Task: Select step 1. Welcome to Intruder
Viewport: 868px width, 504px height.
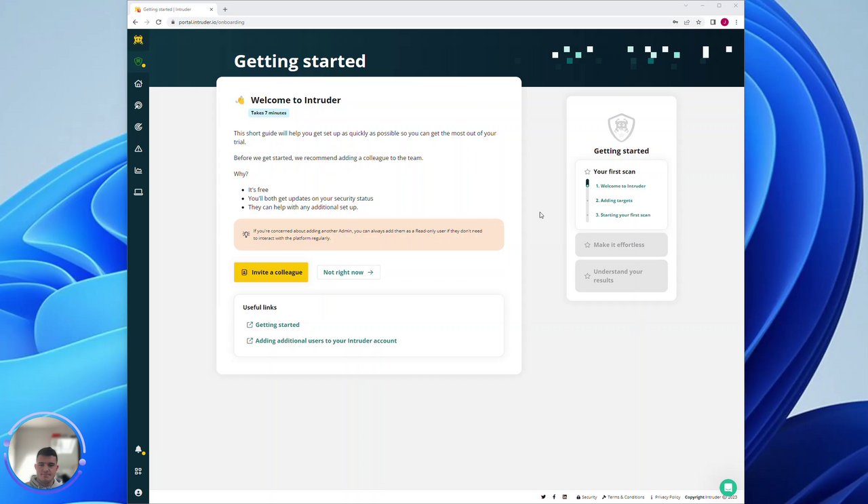Action: tap(620, 186)
